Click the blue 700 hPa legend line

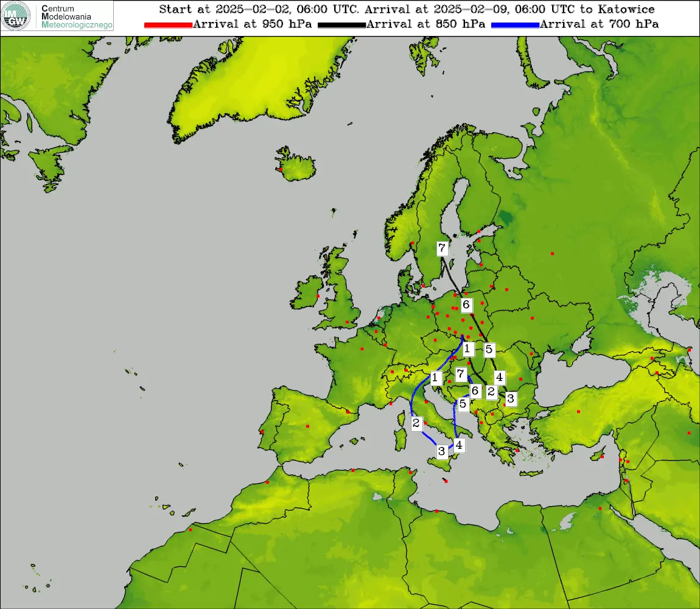pos(515,25)
